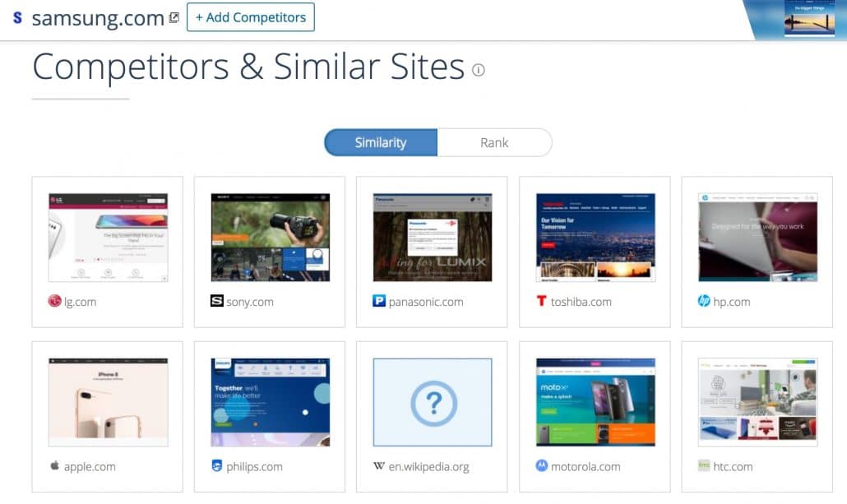This screenshot has width=847, height=504.
Task: Click the question mark placeholder icon
Action: (x=433, y=404)
